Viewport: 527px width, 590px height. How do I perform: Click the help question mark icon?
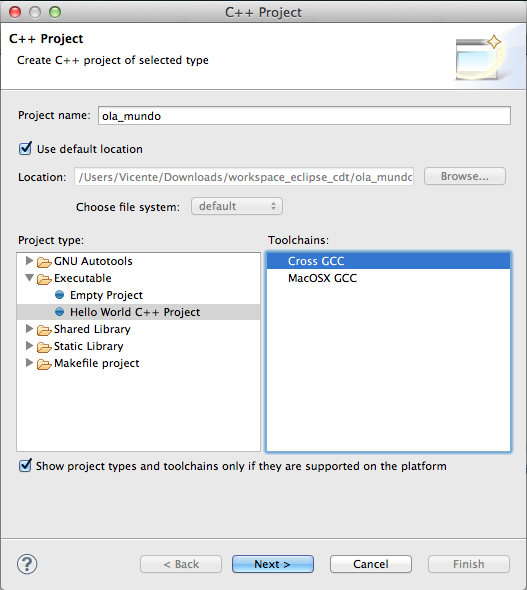tap(27, 564)
